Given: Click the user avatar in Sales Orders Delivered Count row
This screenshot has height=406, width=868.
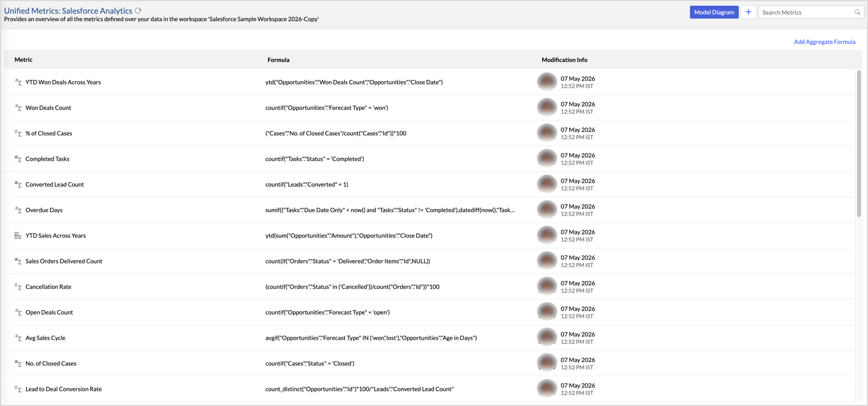Looking at the screenshot, I should [x=547, y=261].
